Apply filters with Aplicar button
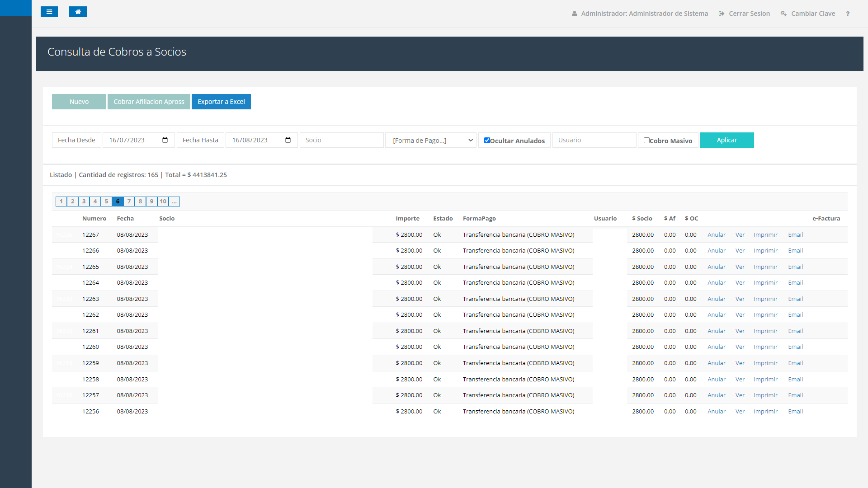The height and width of the screenshot is (488, 868). (x=726, y=140)
